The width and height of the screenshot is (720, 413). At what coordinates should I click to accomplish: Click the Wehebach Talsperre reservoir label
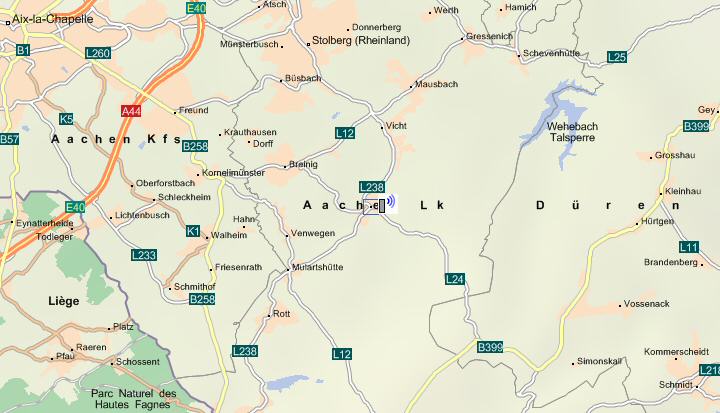click(x=572, y=132)
